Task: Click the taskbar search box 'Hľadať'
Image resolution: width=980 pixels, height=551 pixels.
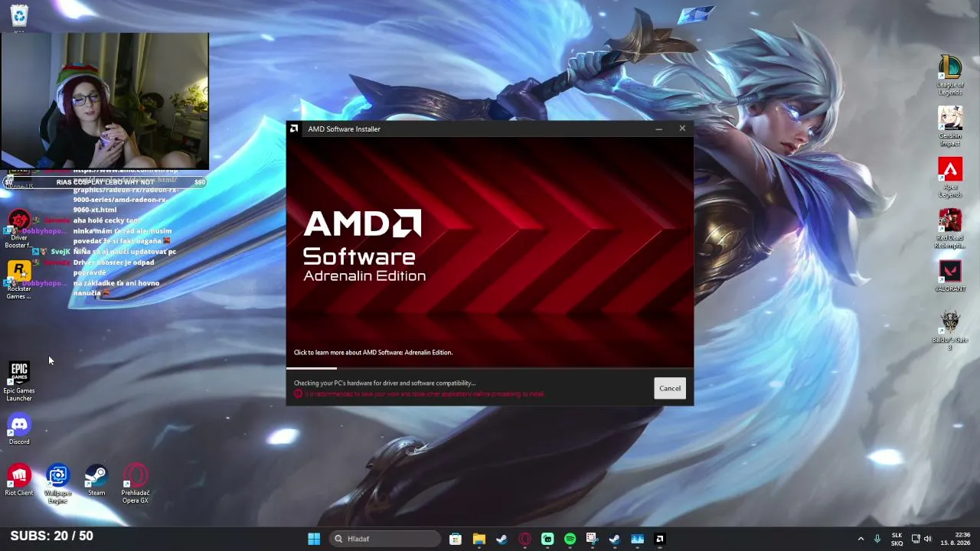Action: (385, 539)
